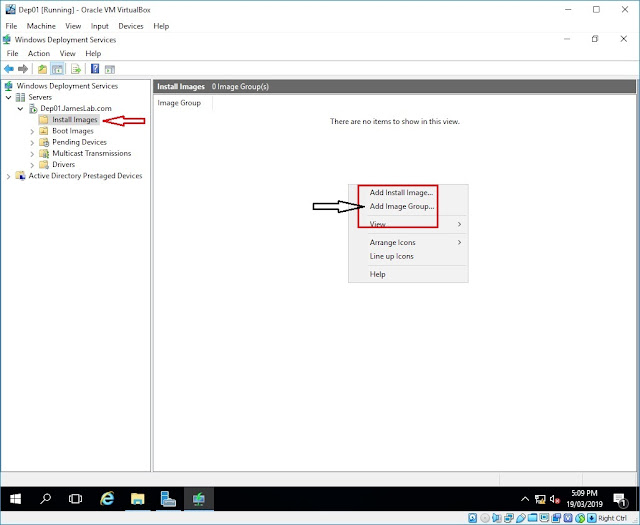Click the Up One Level folder icon

coord(42,69)
